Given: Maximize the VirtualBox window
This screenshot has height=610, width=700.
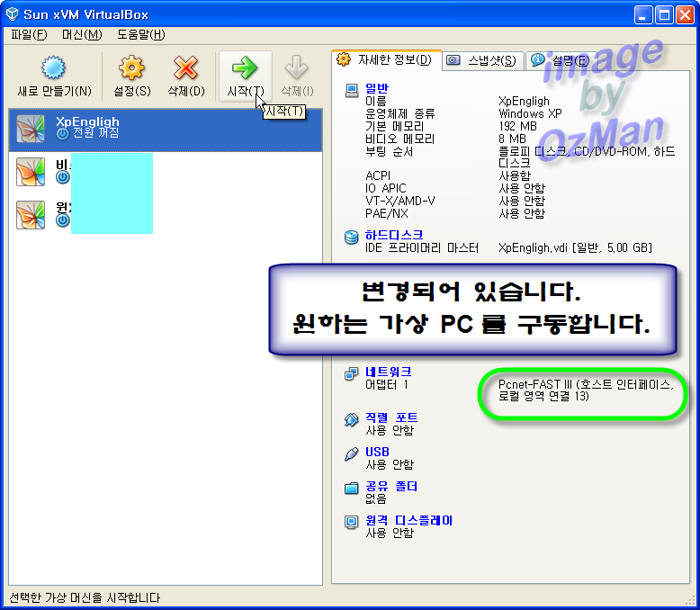Looking at the screenshot, I should [664, 14].
